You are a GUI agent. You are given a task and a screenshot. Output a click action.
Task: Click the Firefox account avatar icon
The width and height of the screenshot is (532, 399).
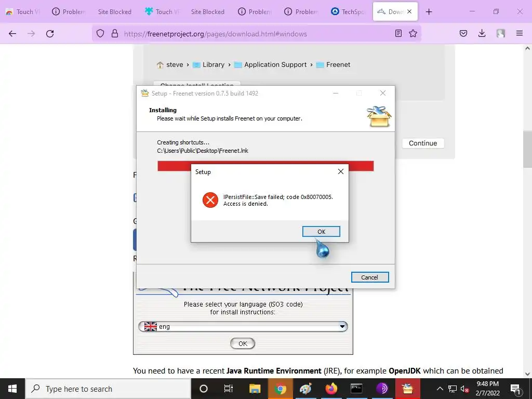click(500, 33)
